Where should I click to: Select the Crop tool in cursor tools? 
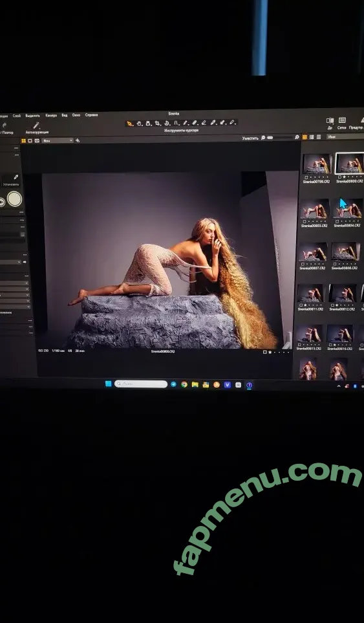coord(157,124)
